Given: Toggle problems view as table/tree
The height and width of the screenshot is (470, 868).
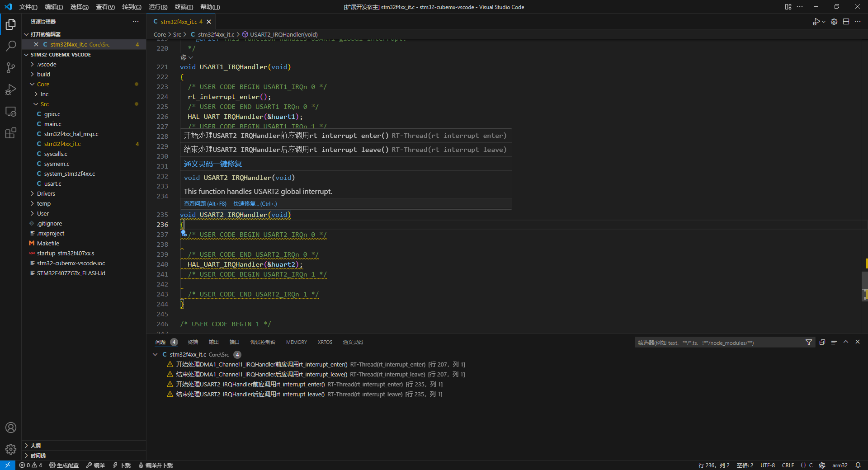Looking at the screenshot, I should [x=834, y=342].
